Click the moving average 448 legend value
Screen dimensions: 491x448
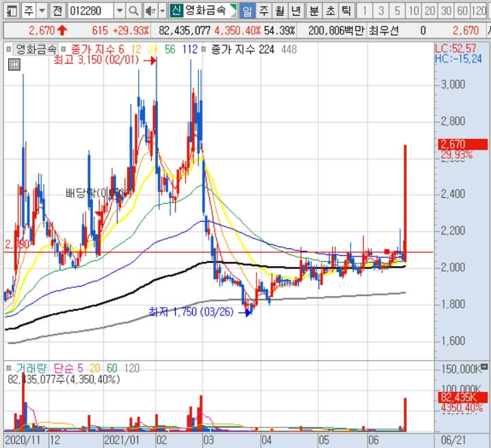tap(289, 49)
